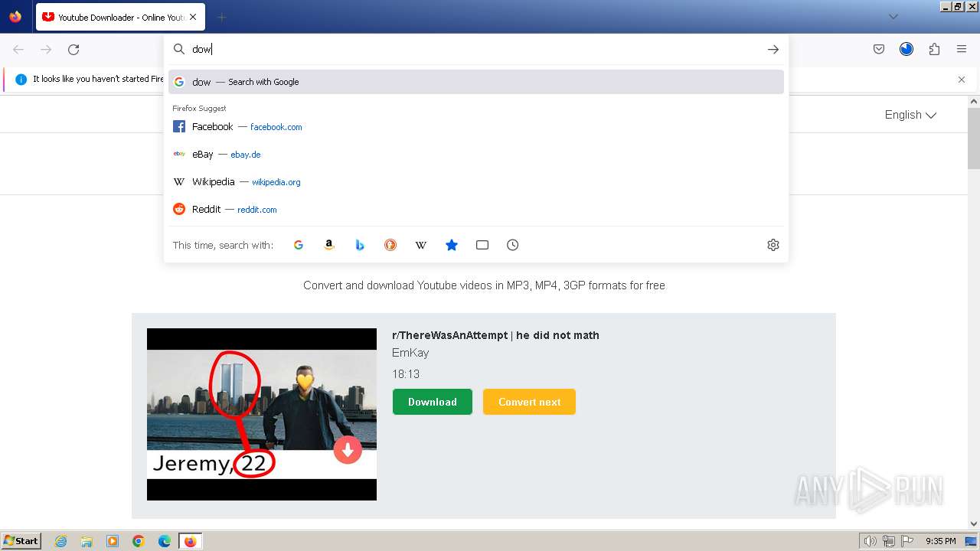
Task: Open the Firefox account icon
Action: pos(906,50)
